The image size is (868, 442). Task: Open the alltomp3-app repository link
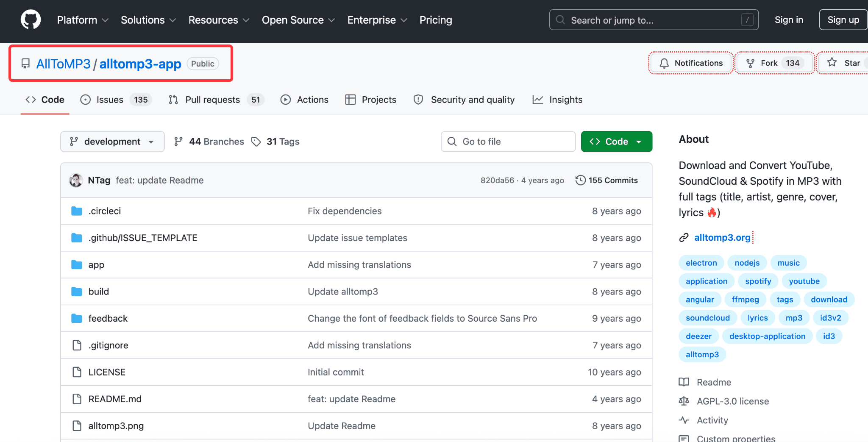click(140, 64)
